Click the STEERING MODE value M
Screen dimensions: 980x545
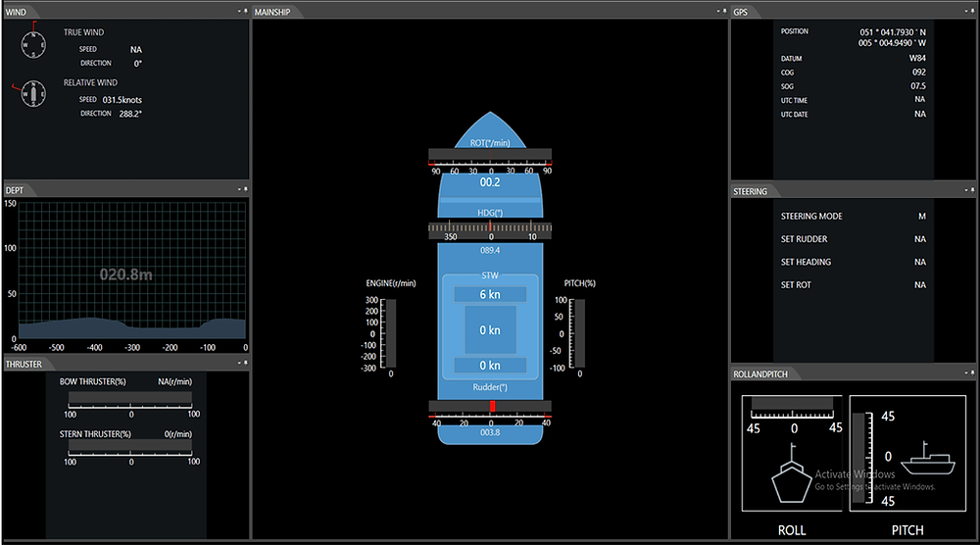point(922,217)
